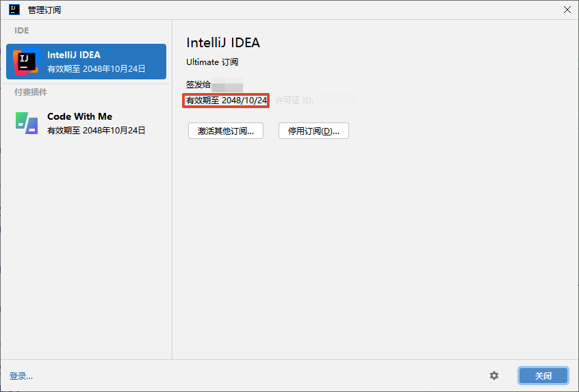Viewport: 579px width, 392px height.
Task: Click the Ultimate 订阅 label
Action: pyautogui.click(x=212, y=62)
